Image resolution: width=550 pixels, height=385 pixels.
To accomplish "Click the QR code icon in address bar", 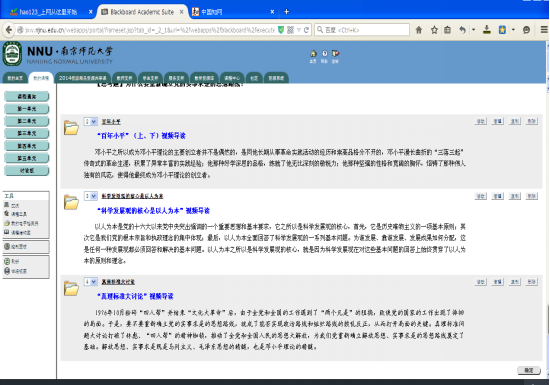I will click(x=290, y=30).
